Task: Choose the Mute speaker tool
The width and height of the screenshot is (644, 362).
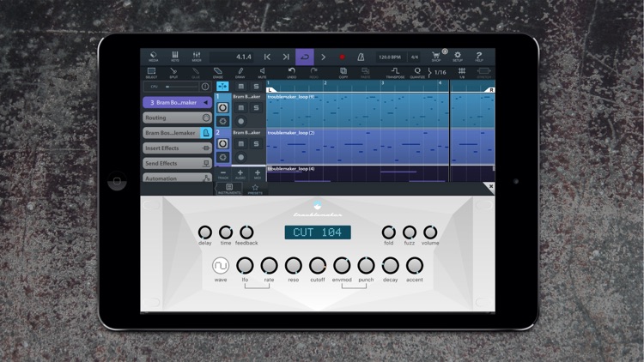Action: (x=262, y=73)
